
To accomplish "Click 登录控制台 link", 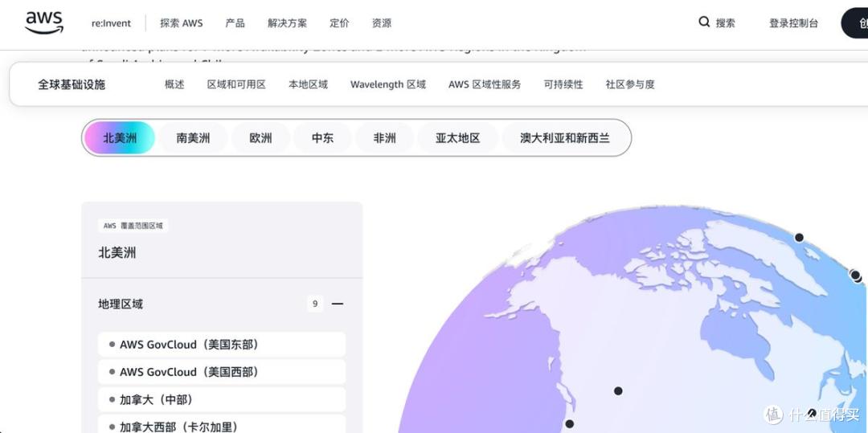I will (x=793, y=23).
